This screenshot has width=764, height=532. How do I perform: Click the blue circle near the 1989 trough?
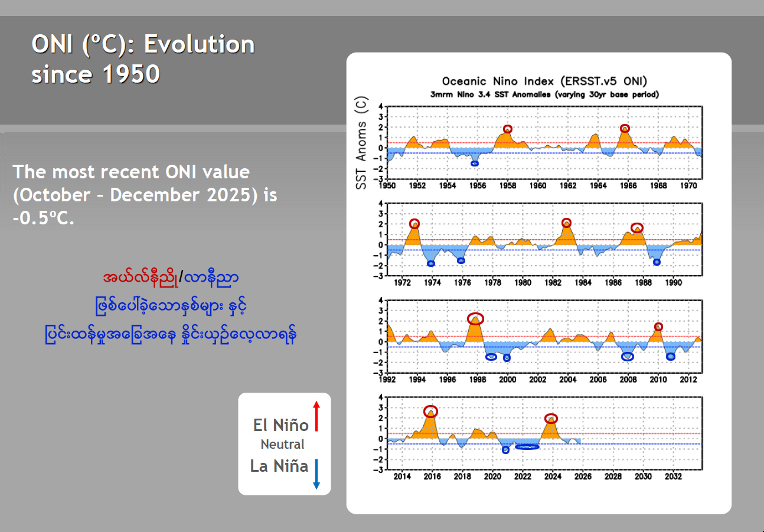tap(657, 262)
